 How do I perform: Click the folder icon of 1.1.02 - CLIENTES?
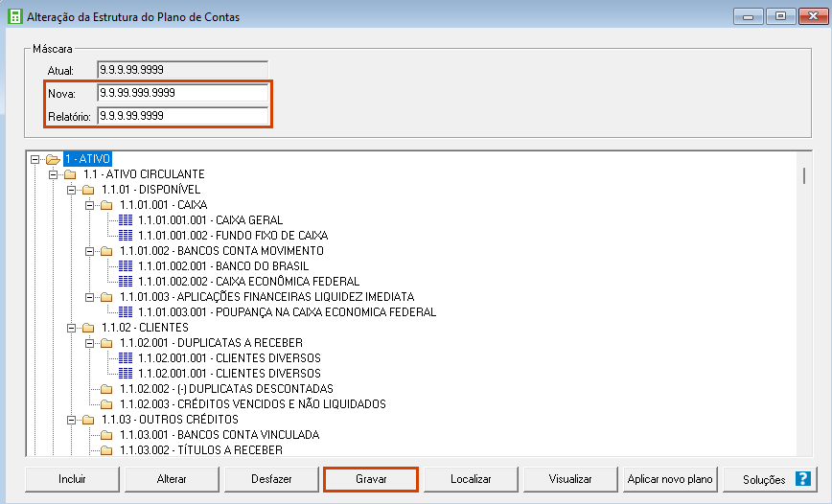[88, 328]
